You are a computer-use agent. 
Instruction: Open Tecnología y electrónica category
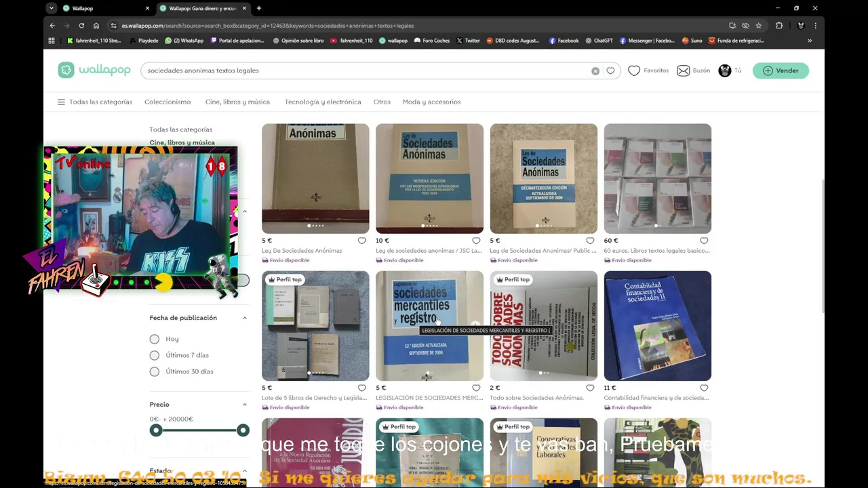[323, 102]
